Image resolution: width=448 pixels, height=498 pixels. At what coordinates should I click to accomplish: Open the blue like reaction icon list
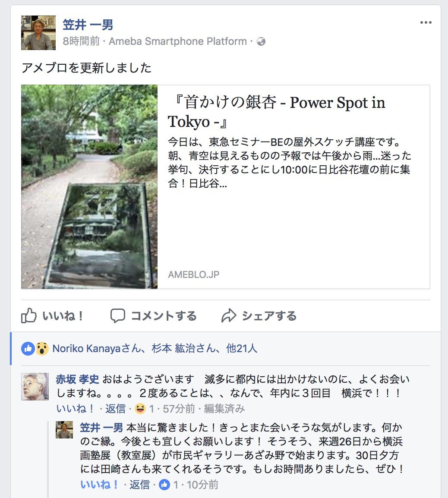28,349
